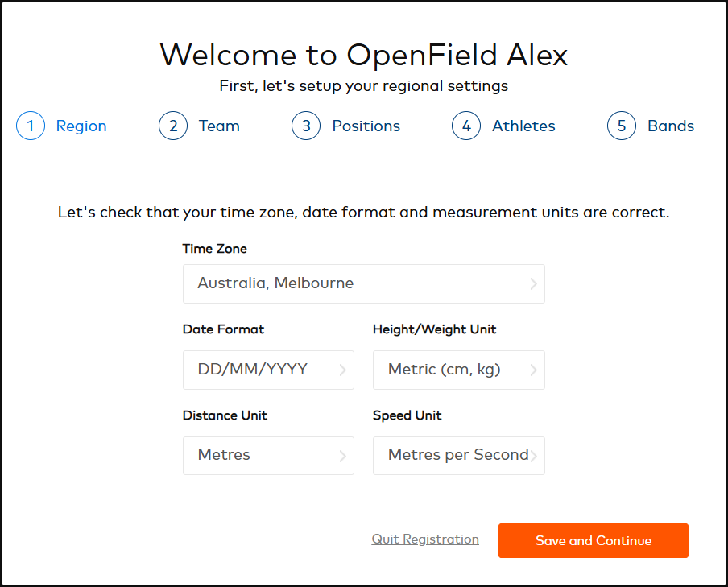Select the Bands step circle icon
Viewport: 728px width, 587px height.
click(x=621, y=126)
